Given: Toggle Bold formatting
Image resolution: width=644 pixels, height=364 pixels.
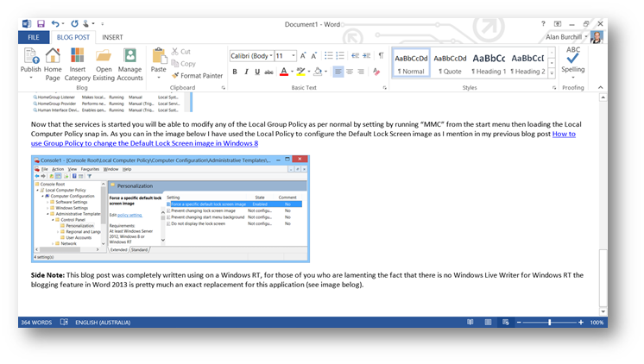Looking at the screenshot, I should [234, 72].
